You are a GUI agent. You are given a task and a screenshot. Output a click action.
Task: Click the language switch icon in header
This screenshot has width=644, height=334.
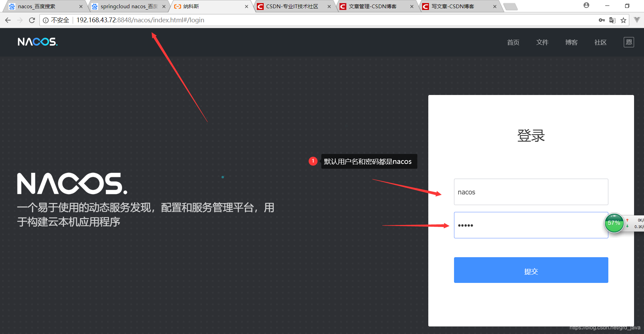629,42
